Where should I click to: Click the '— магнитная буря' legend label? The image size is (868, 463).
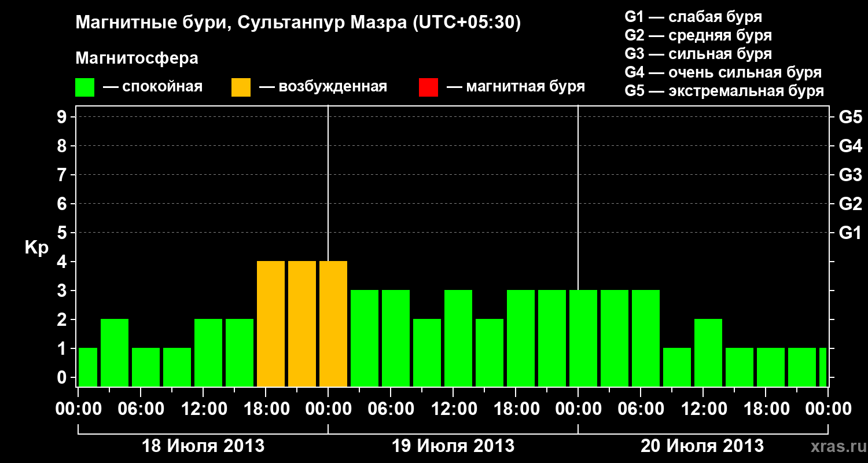(x=516, y=87)
